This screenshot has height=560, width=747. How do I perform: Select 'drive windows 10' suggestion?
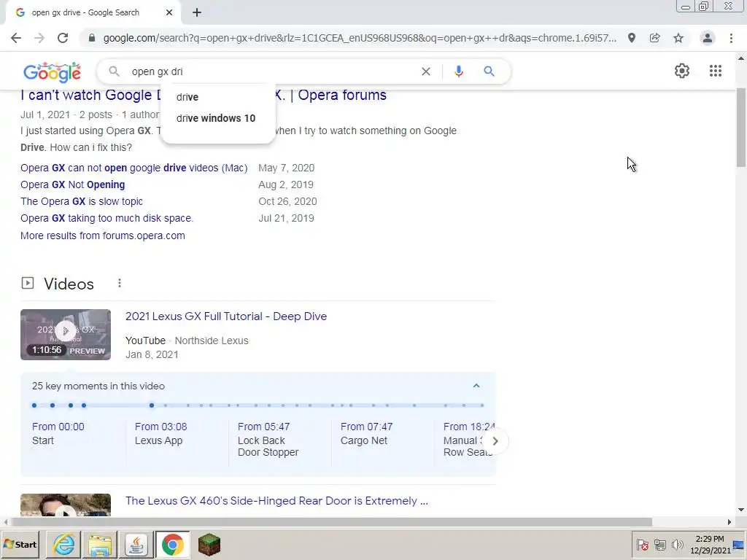pyautogui.click(x=217, y=118)
